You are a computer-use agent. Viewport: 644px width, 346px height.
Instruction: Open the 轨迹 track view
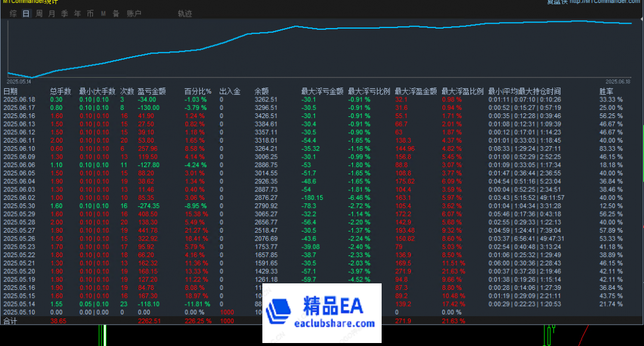tap(185, 13)
